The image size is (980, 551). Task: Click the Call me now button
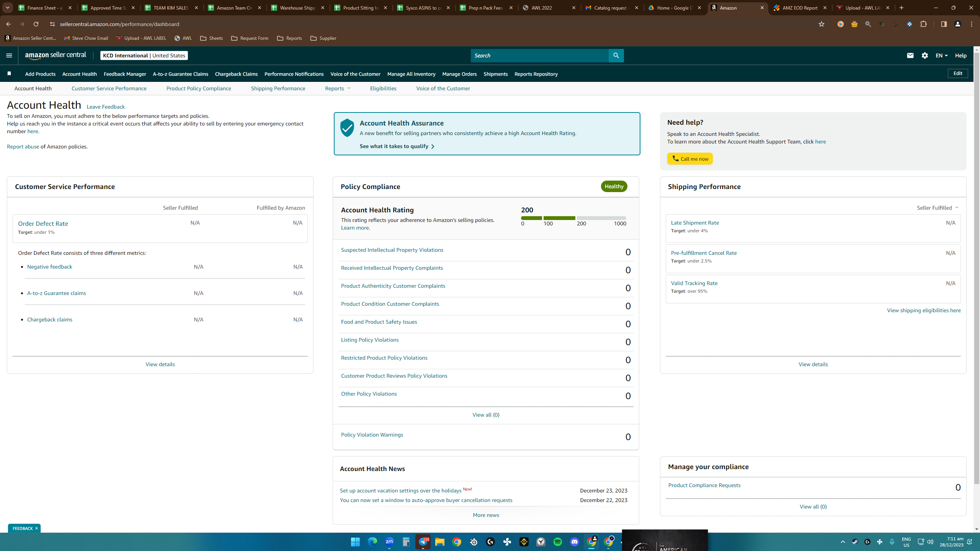click(690, 159)
